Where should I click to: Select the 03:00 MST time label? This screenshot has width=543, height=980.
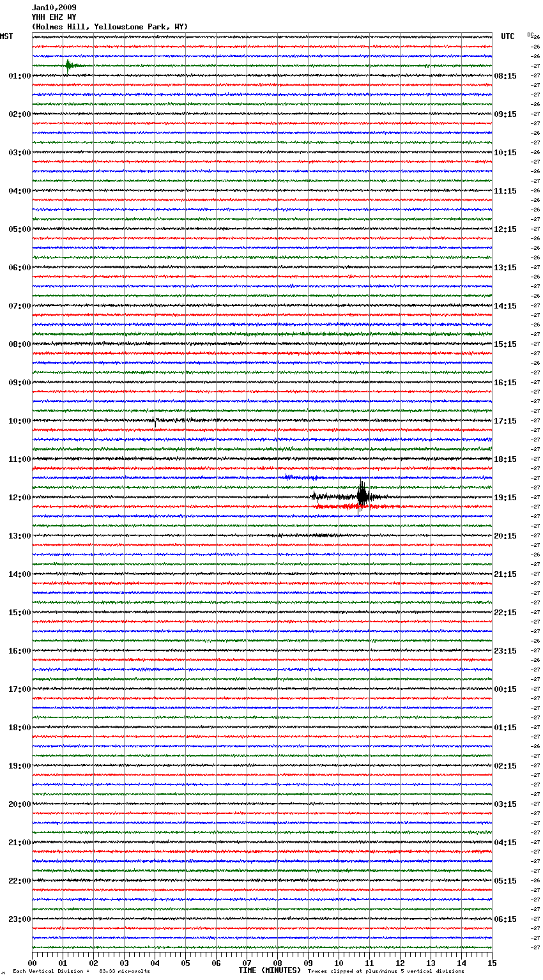[x=20, y=153]
